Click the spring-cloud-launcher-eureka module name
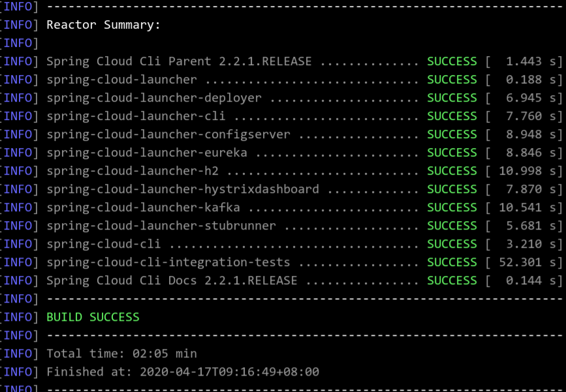This screenshot has width=566, height=392. [x=147, y=153]
